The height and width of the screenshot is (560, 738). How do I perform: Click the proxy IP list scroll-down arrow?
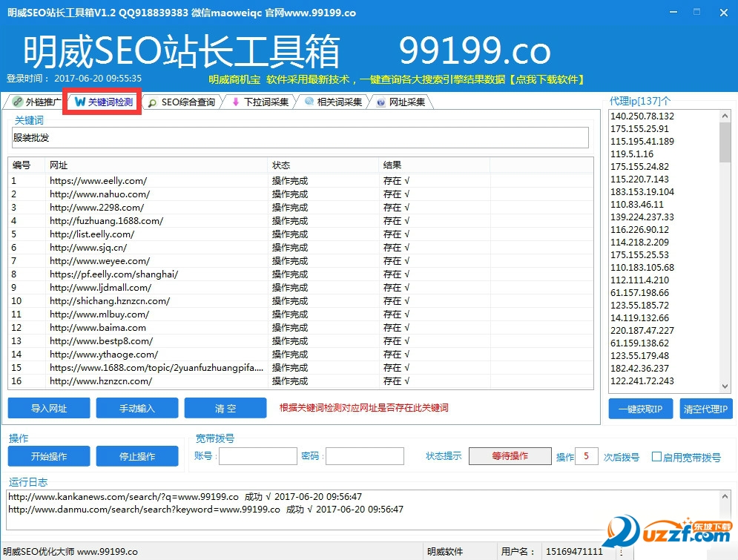(725, 386)
